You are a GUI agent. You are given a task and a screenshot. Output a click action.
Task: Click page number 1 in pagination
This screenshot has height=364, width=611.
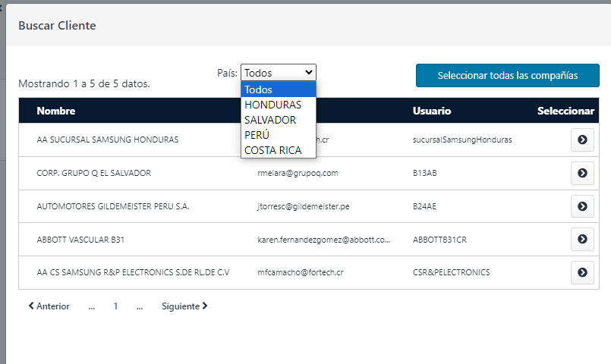[x=115, y=306]
